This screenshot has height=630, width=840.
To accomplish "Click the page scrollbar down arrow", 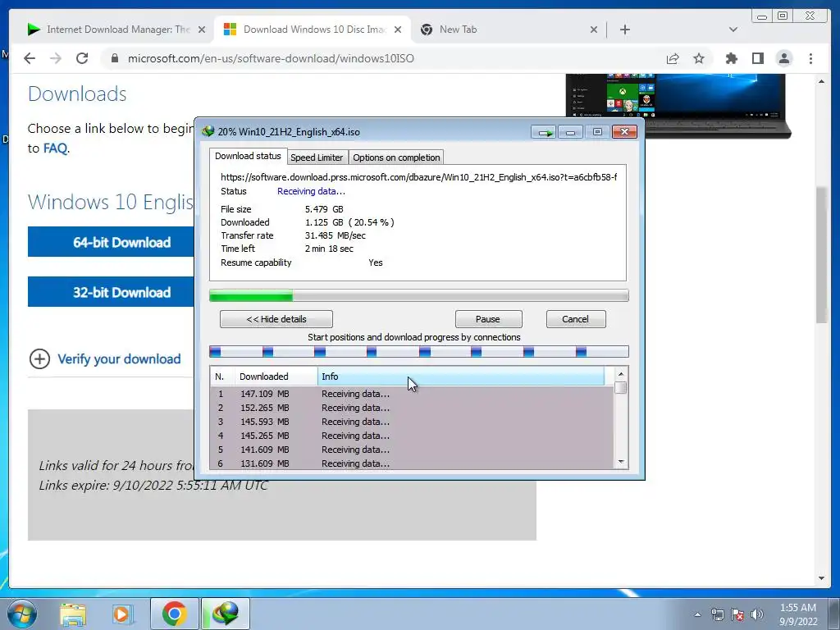I will coord(822,578).
